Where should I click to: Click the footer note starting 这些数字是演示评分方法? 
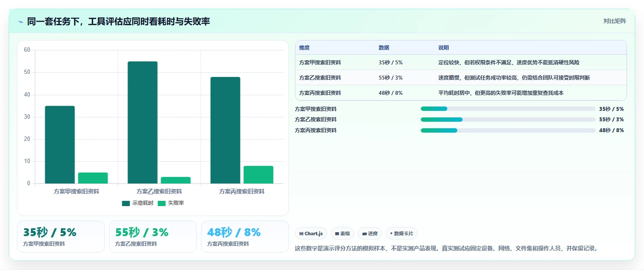pos(446,249)
